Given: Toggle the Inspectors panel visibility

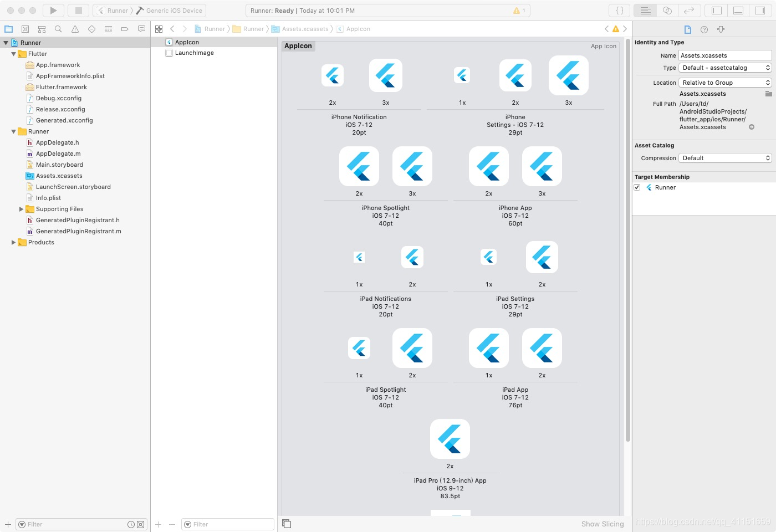Looking at the screenshot, I should click(x=759, y=11).
